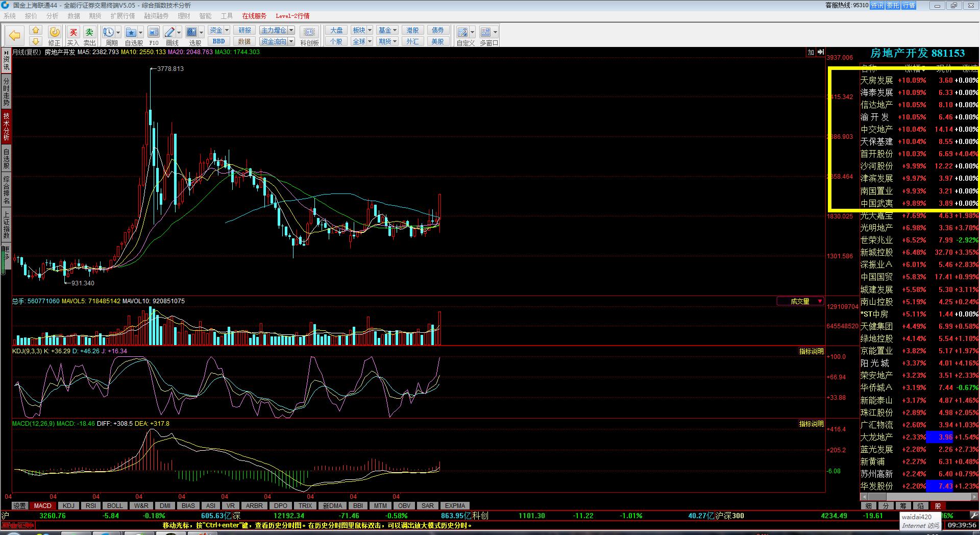Switch to the KDJ indicator tab
The image size is (980, 535).
68,506
